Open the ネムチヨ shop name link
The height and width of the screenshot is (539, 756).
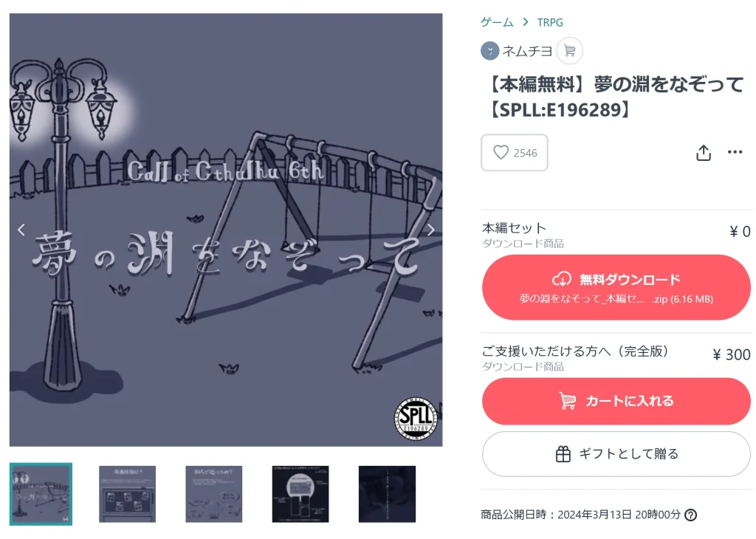coord(527,51)
